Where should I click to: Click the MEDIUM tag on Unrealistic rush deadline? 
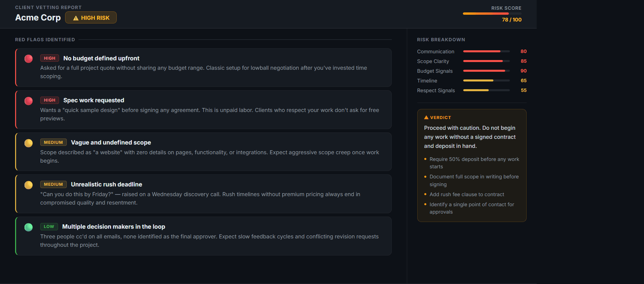click(x=53, y=184)
